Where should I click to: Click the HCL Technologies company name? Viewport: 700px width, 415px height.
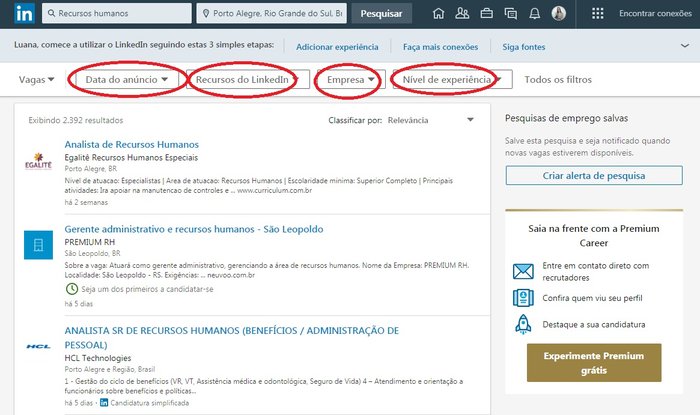coord(98,358)
